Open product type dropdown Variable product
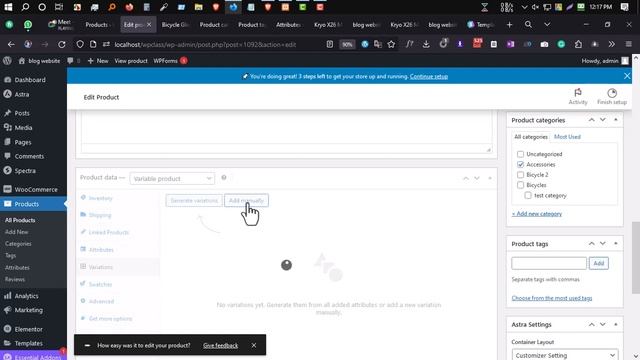This screenshot has height=360, width=640. coord(172,179)
